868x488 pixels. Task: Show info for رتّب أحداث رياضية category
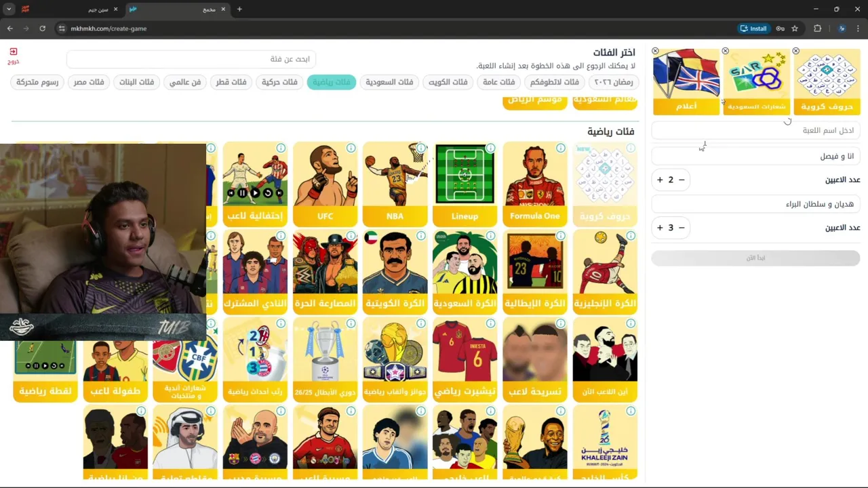click(x=281, y=324)
